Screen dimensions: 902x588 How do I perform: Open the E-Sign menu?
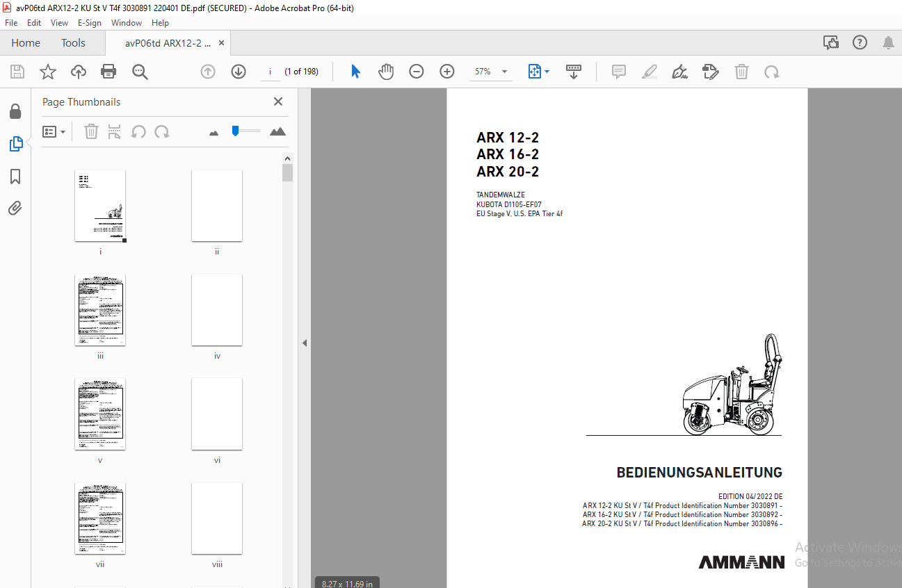[90, 23]
